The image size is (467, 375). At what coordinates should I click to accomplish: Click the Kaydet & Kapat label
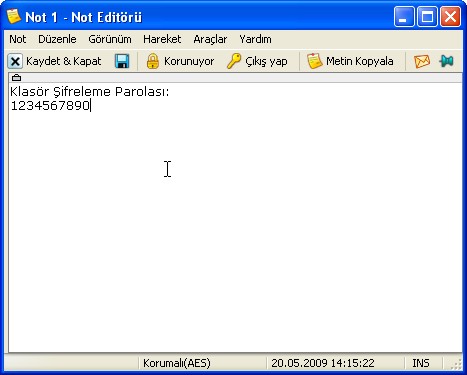point(64,61)
